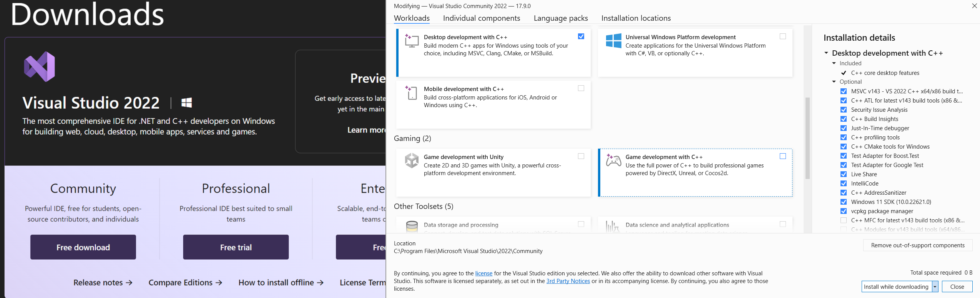Select the Game development with C++ card

[x=695, y=172]
